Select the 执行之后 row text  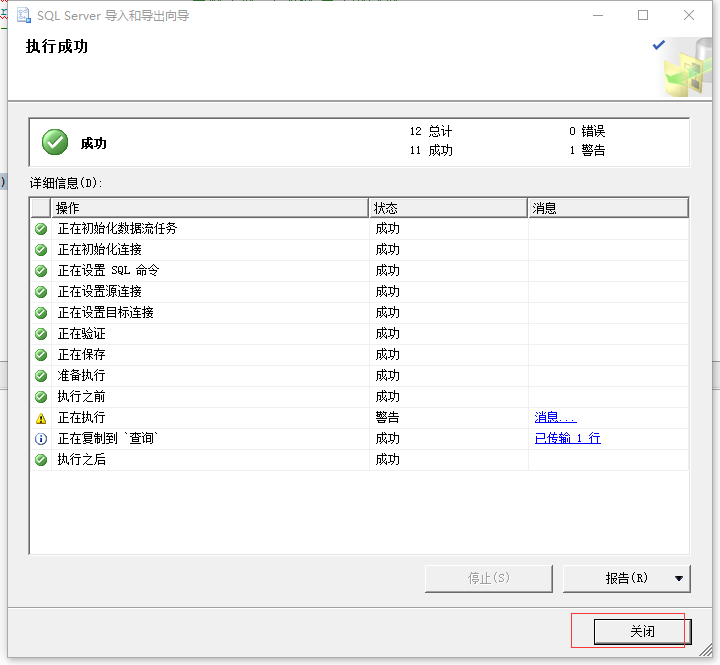[81, 459]
